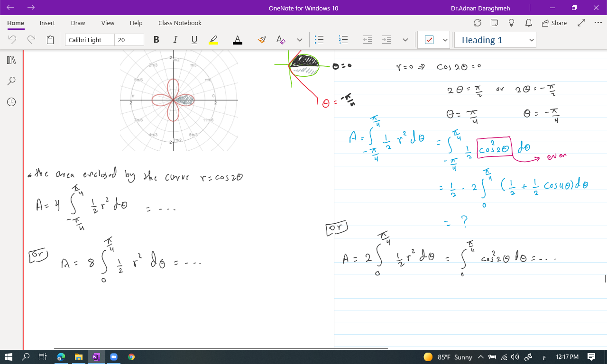The image size is (607, 364).
Task: Toggle Underline formatting
Action: coord(194,40)
